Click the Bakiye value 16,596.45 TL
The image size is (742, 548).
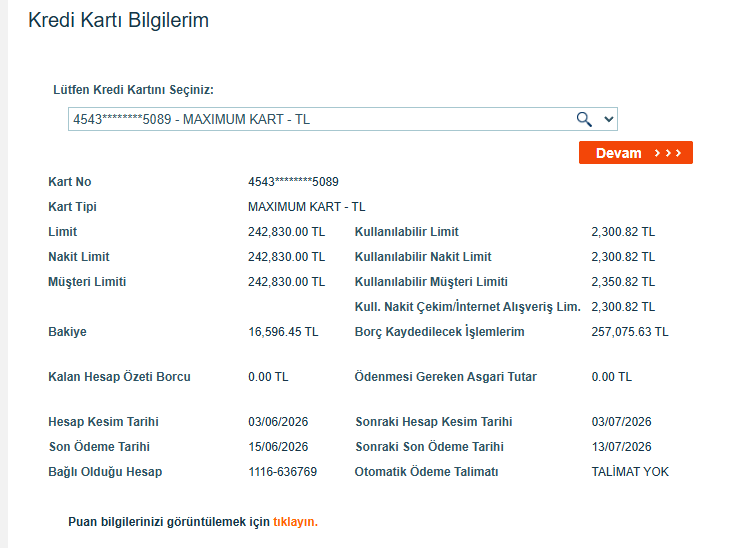[x=283, y=332]
